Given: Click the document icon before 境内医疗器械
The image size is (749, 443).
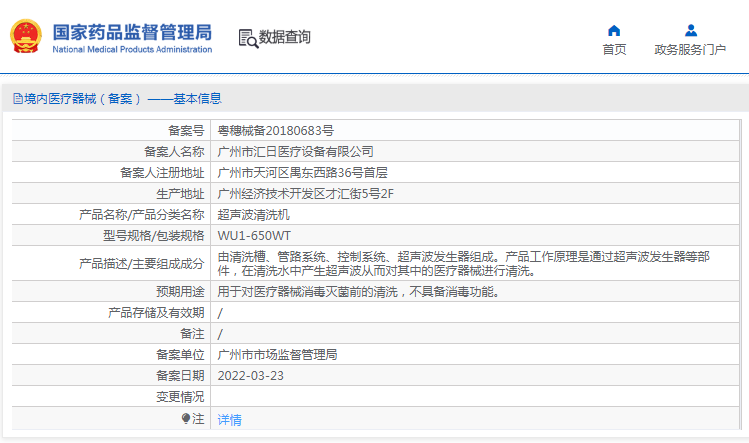Looking at the screenshot, I should click(x=18, y=99).
